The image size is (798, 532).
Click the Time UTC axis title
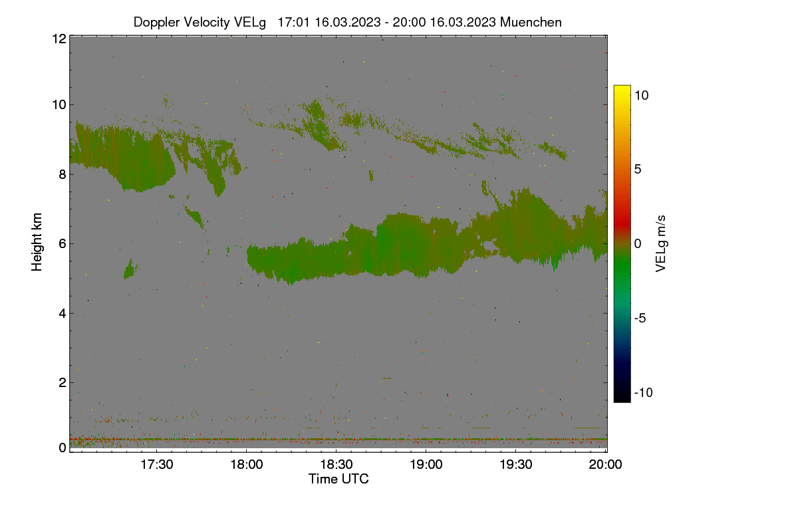pos(338,479)
